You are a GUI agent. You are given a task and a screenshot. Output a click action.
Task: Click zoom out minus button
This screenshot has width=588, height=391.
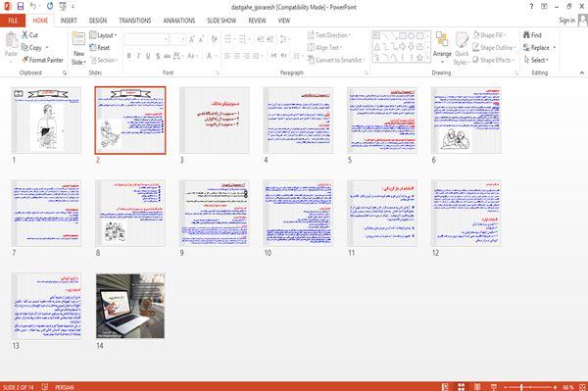tap(506, 387)
